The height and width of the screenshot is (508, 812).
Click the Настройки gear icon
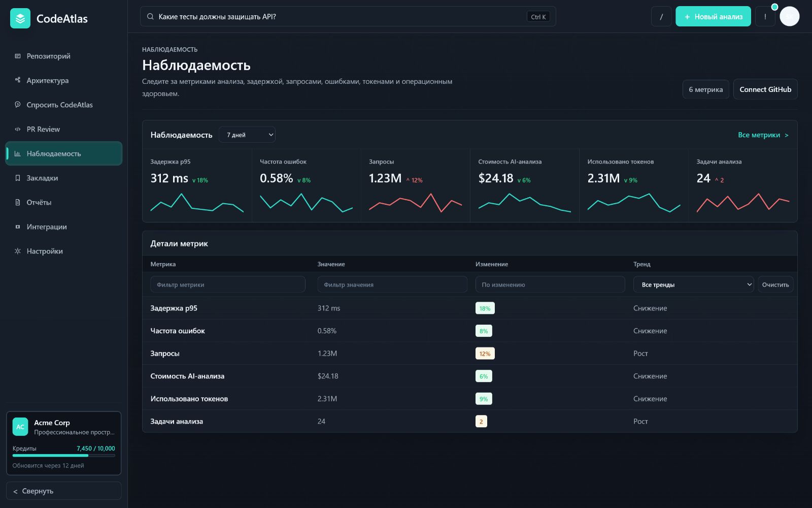click(18, 251)
